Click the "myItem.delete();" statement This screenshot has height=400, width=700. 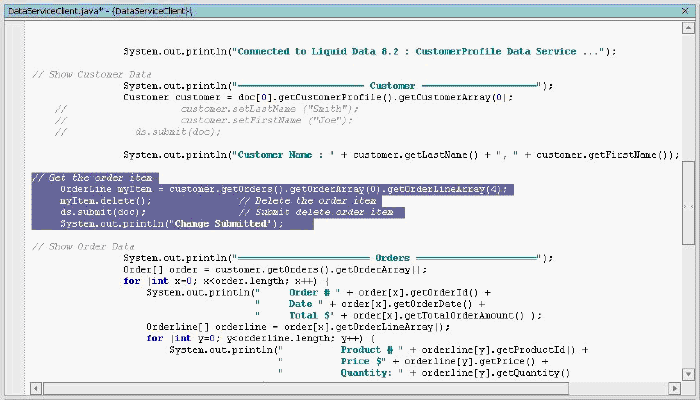coord(106,200)
